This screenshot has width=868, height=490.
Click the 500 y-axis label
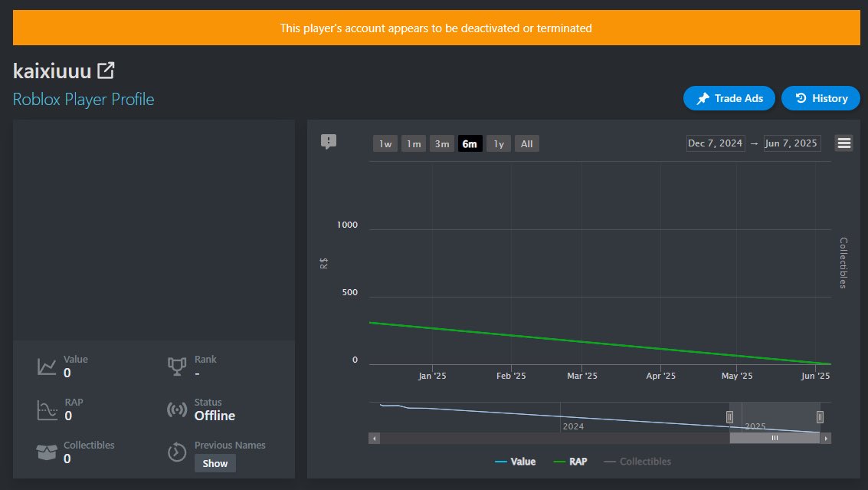[x=350, y=292]
